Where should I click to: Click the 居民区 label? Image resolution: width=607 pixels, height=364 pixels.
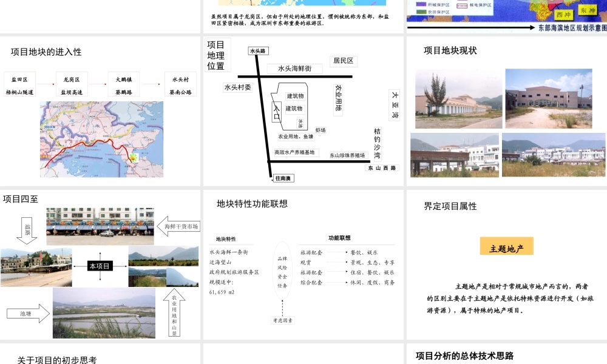tap(344, 61)
